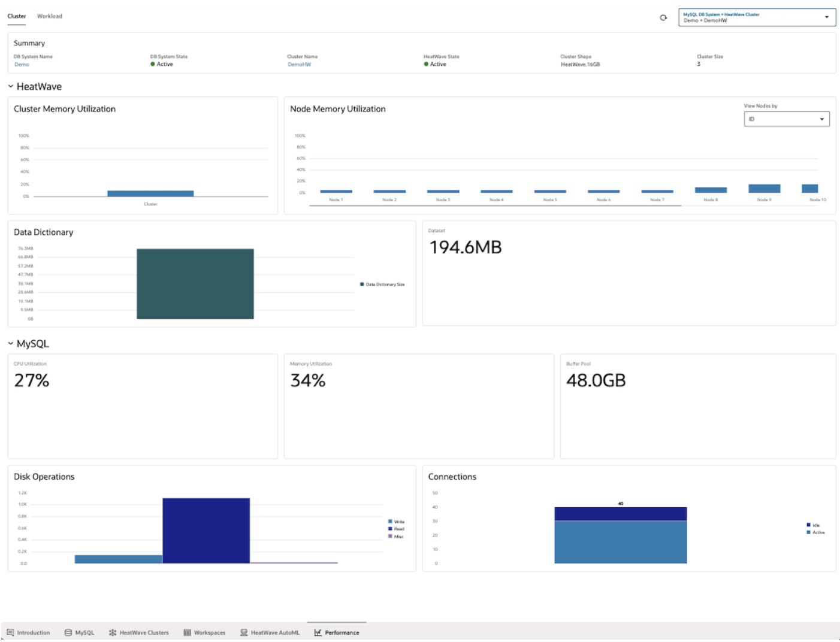Toggle the Write series in Disk Operations legend
Image resolution: width=840 pixels, height=642 pixels.
click(x=396, y=522)
